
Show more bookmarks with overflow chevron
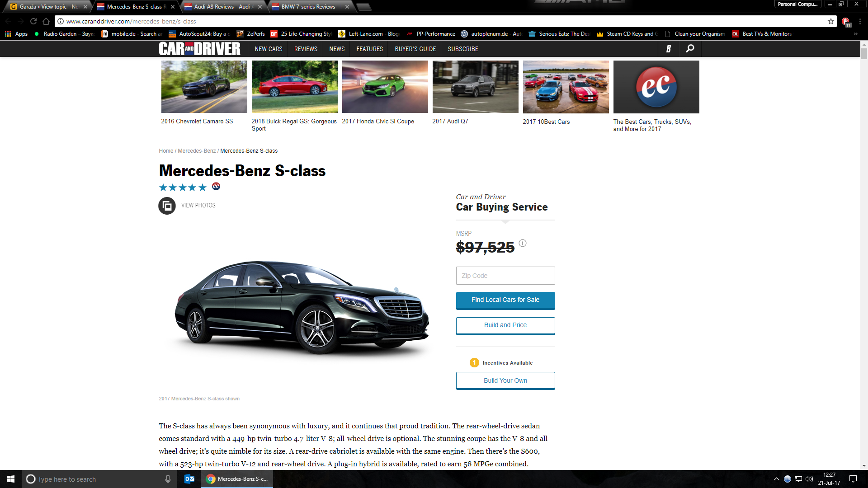pyautogui.click(x=855, y=34)
